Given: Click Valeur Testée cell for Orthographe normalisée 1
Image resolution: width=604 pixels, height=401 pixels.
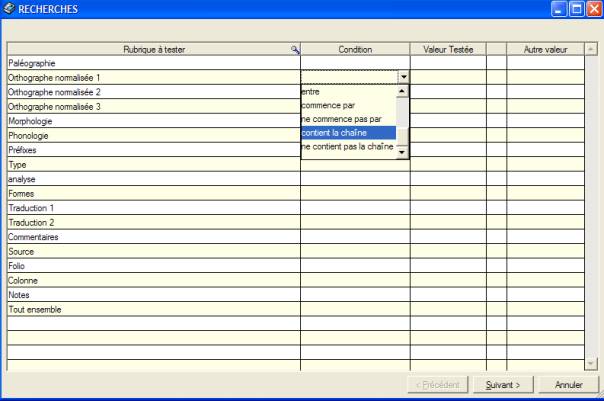Looking at the screenshot, I should pos(448,76).
